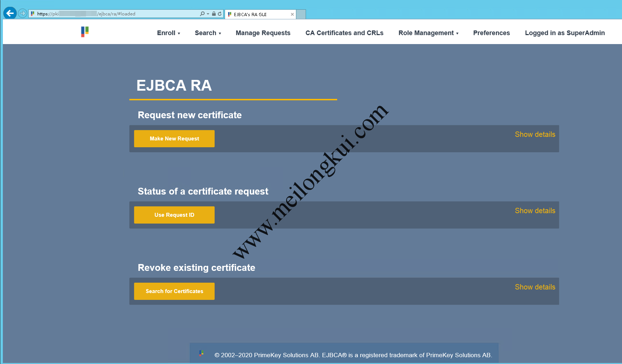This screenshot has height=364, width=622.
Task: Open address bar dropdown arrow
Action: (208, 14)
